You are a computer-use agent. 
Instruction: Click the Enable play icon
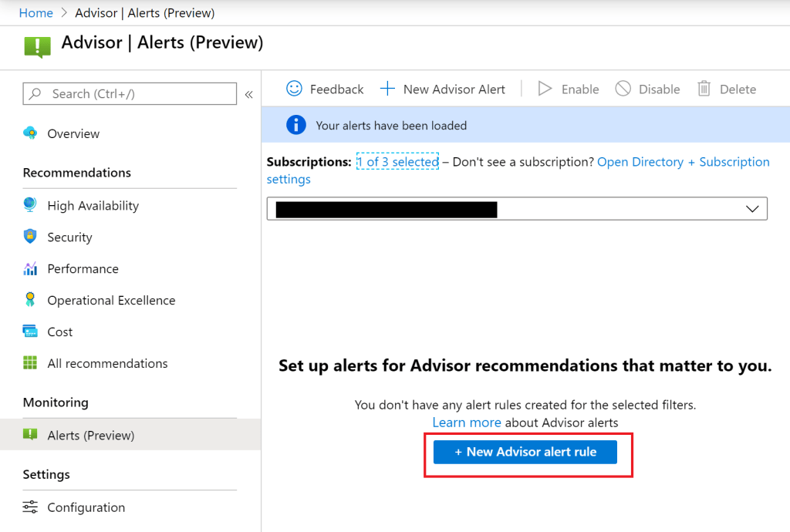pos(545,89)
